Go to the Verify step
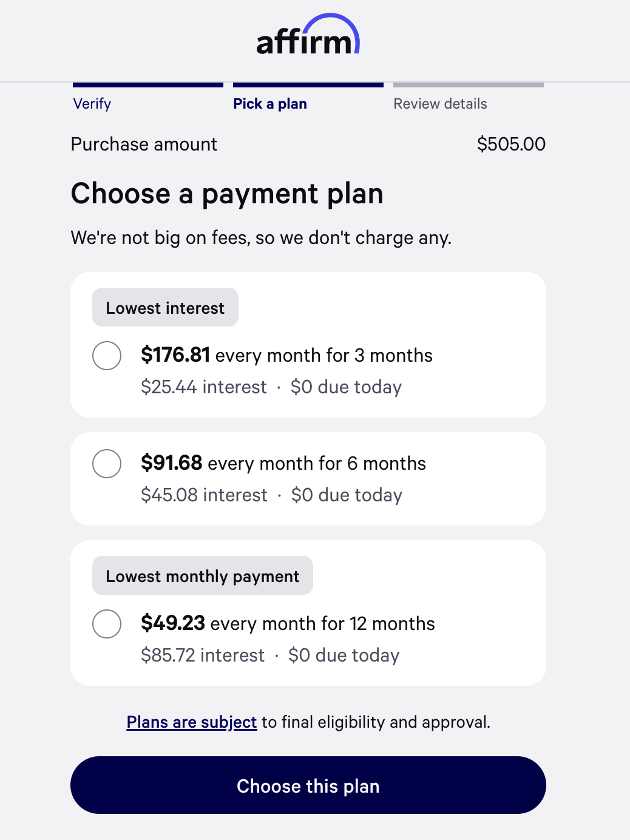 pyautogui.click(x=92, y=104)
